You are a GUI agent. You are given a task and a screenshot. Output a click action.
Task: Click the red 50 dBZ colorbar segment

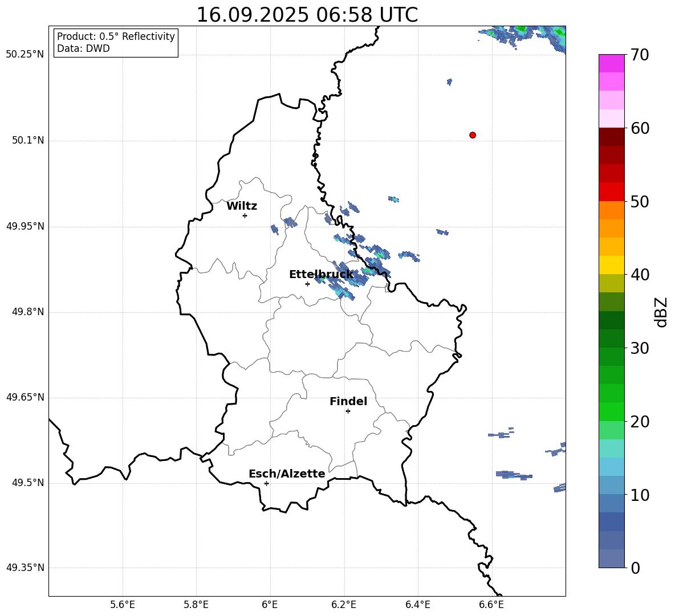(611, 192)
